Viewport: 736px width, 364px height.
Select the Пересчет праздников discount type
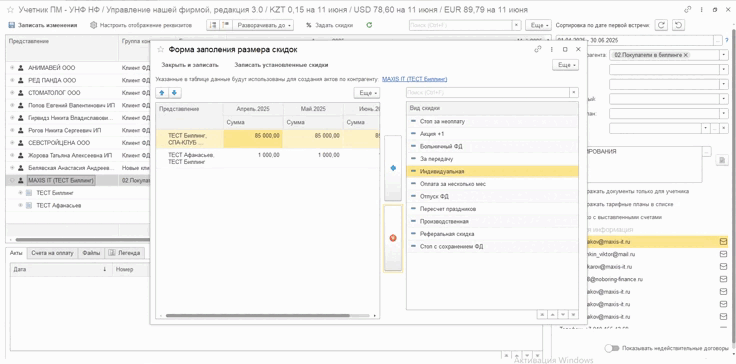pos(492,209)
